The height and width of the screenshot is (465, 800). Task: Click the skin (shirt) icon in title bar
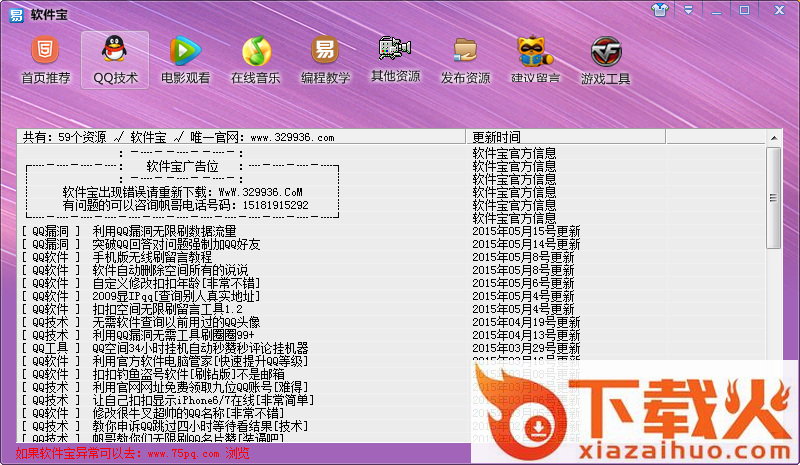(x=660, y=10)
